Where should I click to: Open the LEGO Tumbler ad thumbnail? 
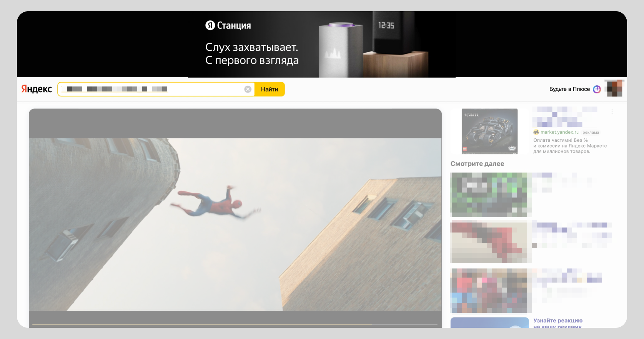coord(489,131)
